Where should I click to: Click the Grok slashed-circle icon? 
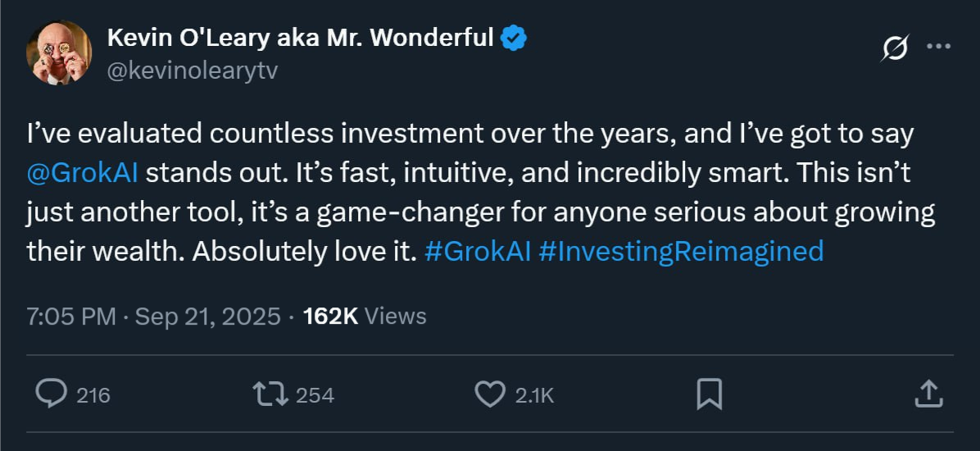(894, 49)
